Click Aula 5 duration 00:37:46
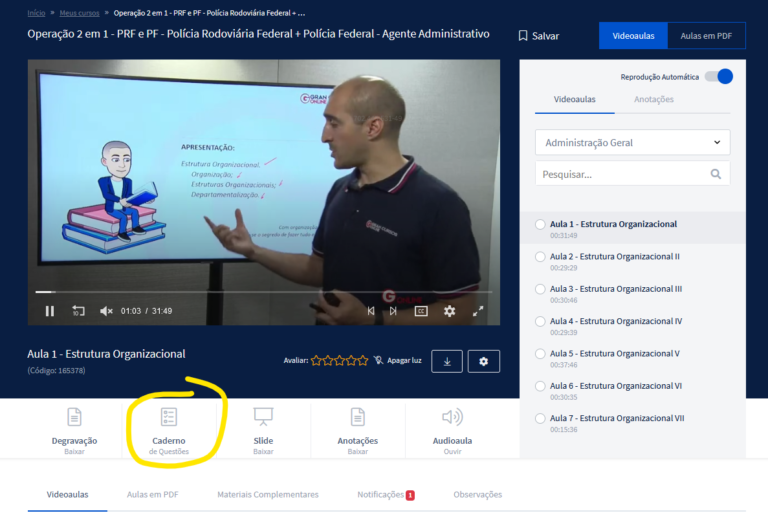This screenshot has height=522, width=768. 563,365
